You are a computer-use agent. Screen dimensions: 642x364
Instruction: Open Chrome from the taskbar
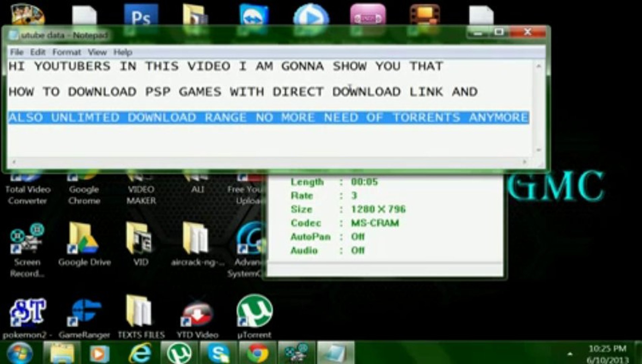click(x=257, y=353)
